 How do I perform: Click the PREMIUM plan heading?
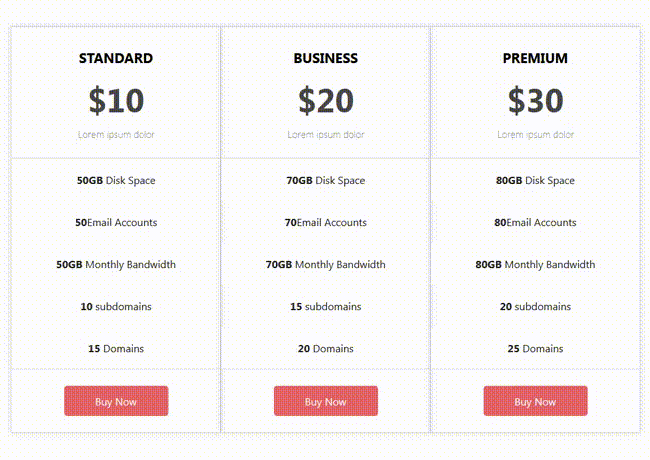click(535, 58)
